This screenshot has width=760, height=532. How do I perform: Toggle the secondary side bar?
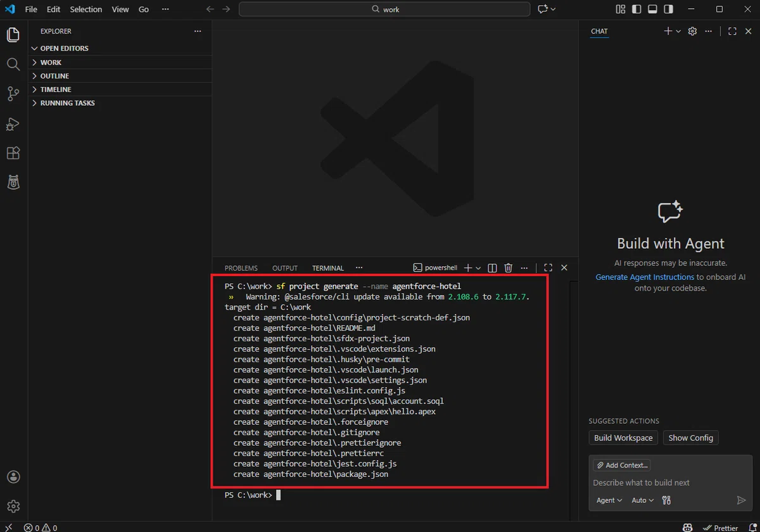669,9
